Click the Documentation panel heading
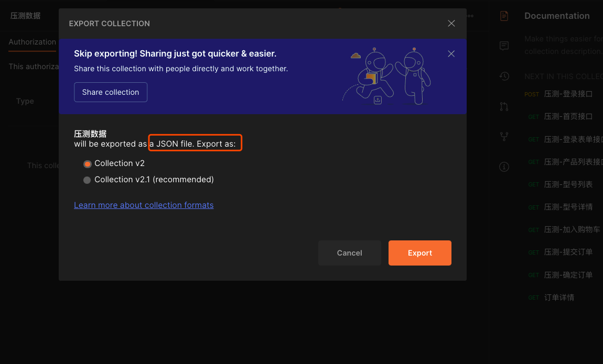 coord(557,16)
